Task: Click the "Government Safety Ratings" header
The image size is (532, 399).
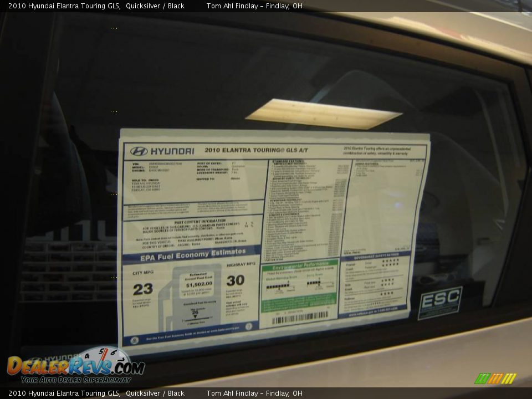Action: pos(376,256)
